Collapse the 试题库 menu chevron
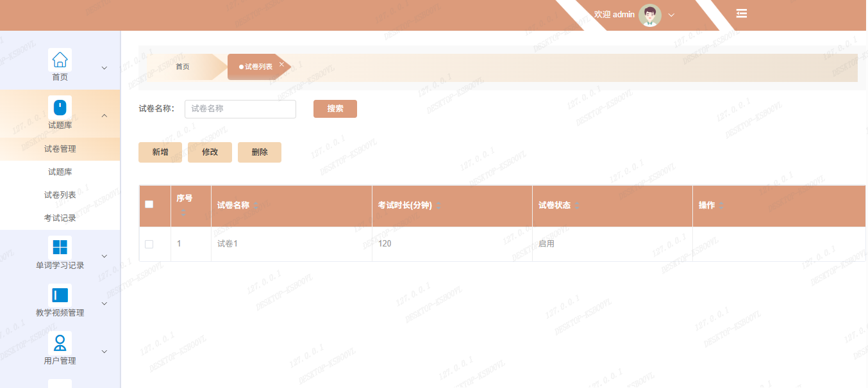 pos(104,115)
